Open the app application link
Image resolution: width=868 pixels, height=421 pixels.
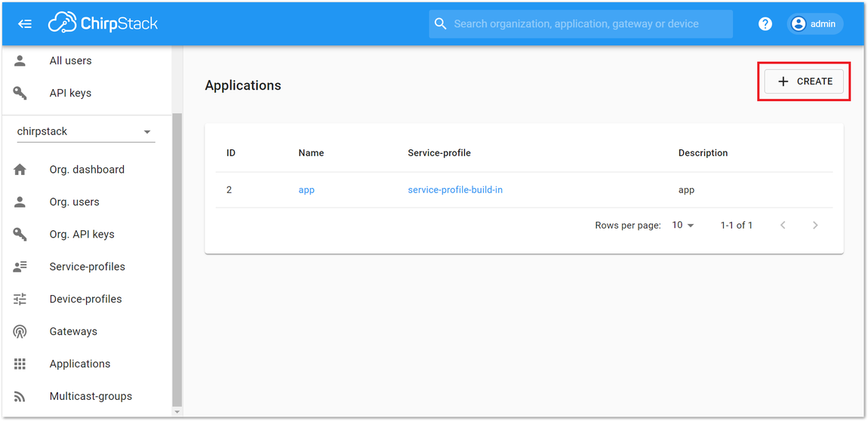(306, 190)
